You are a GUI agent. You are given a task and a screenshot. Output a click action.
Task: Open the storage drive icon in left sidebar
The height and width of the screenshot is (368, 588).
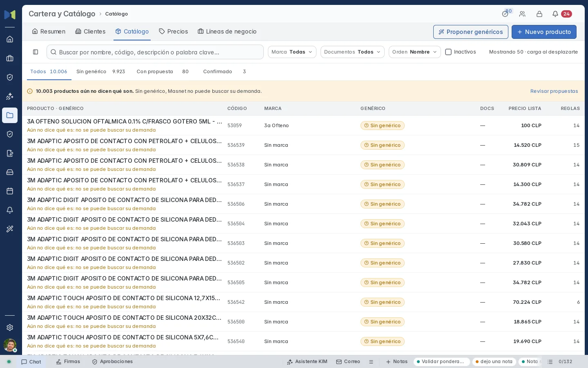click(x=10, y=172)
